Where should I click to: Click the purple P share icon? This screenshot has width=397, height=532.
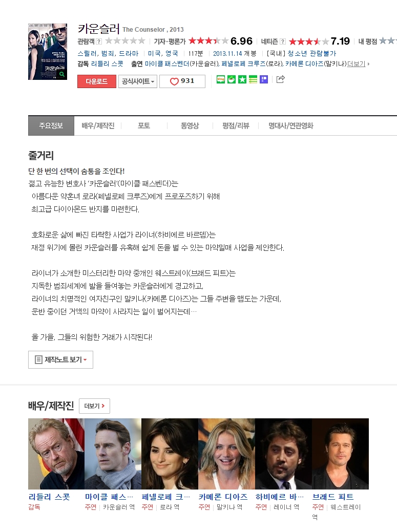click(264, 79)
